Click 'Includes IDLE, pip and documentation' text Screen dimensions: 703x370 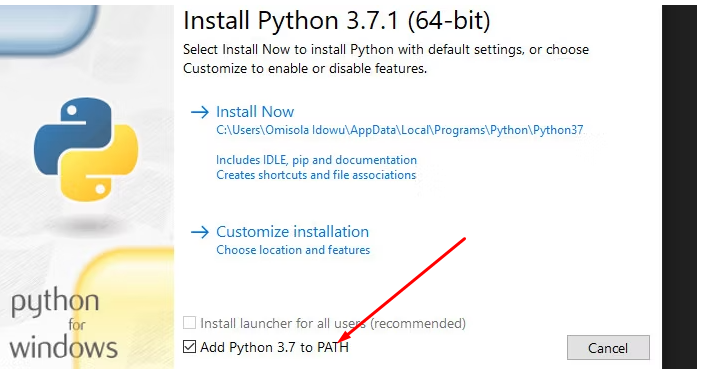[x=316, y=160]
